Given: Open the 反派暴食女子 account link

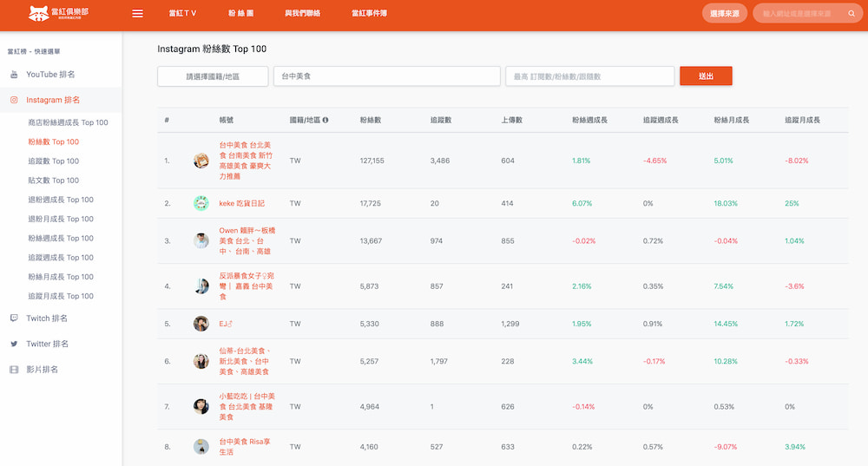Looking at the screenshot, I should [247, 286].
